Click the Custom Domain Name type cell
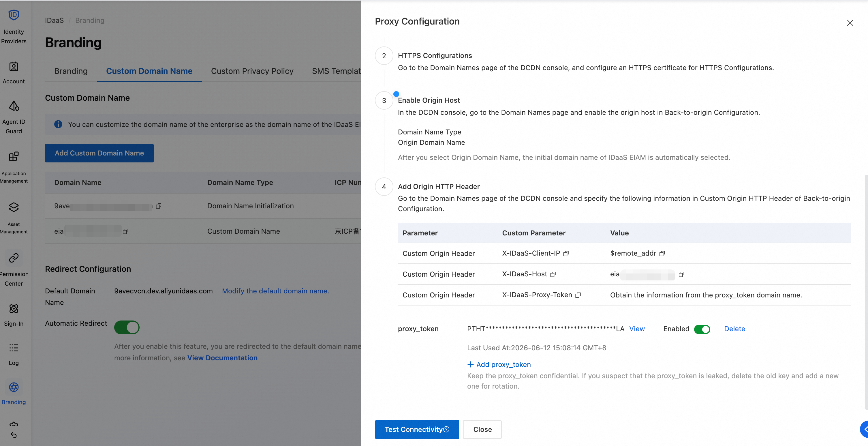868x446 pixels. tap(244, 231)
